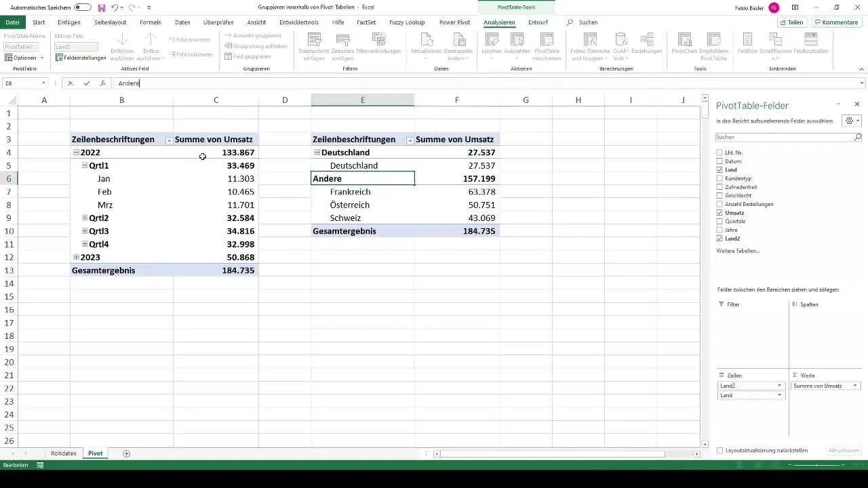Open the Datei tab

(x=13, y=22)
